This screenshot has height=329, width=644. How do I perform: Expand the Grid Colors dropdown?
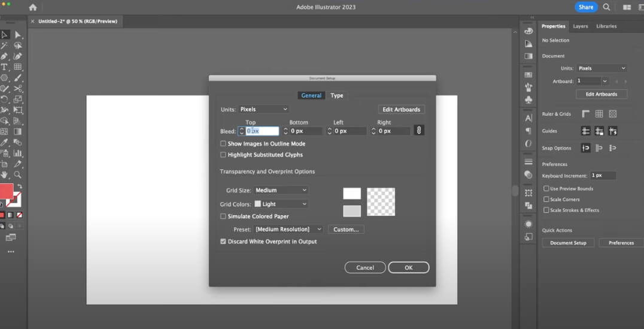[281, 204]
